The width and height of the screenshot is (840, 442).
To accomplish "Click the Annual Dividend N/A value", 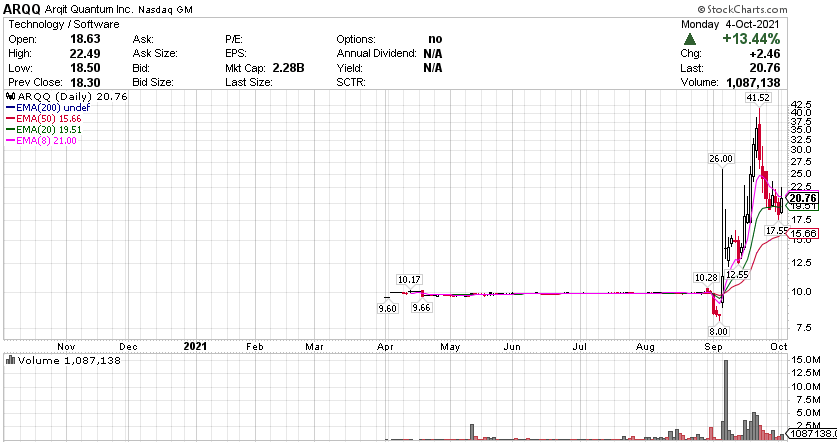I will pyautogui.click(x=432, y=54).
